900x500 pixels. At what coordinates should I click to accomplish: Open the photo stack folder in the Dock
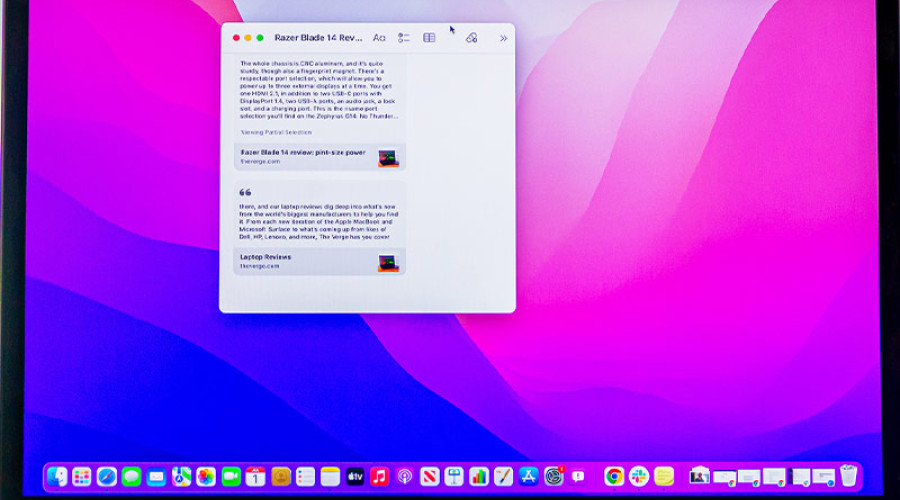coord(699,476)
